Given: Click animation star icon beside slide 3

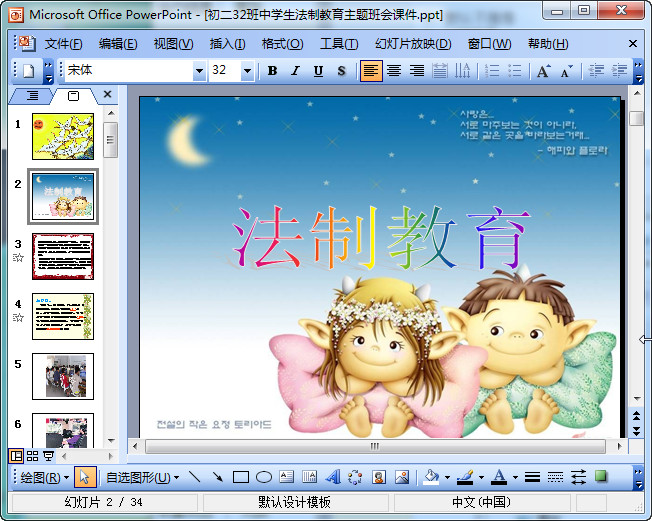Looking at the screenshot, I should pos(18,258).
